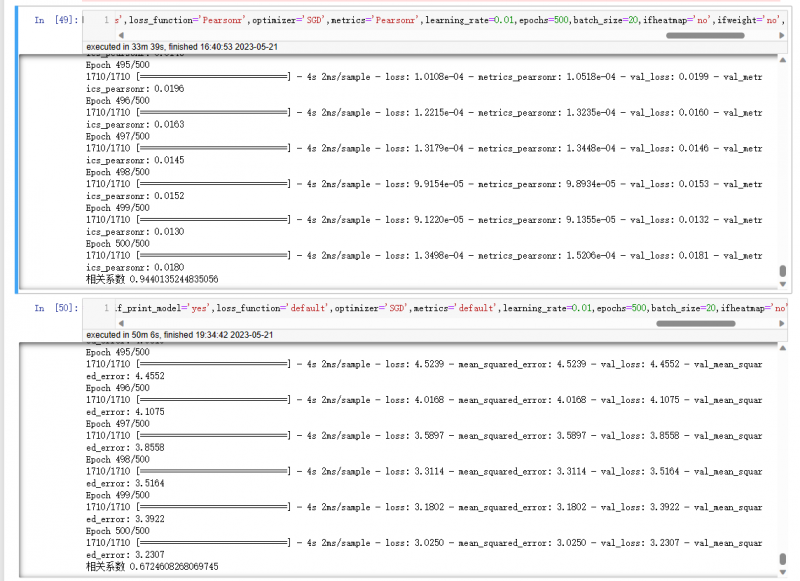Click line number 1 in cell 49
The width and height of the screenshot is (800, 581).
click(x=106, y=19)
